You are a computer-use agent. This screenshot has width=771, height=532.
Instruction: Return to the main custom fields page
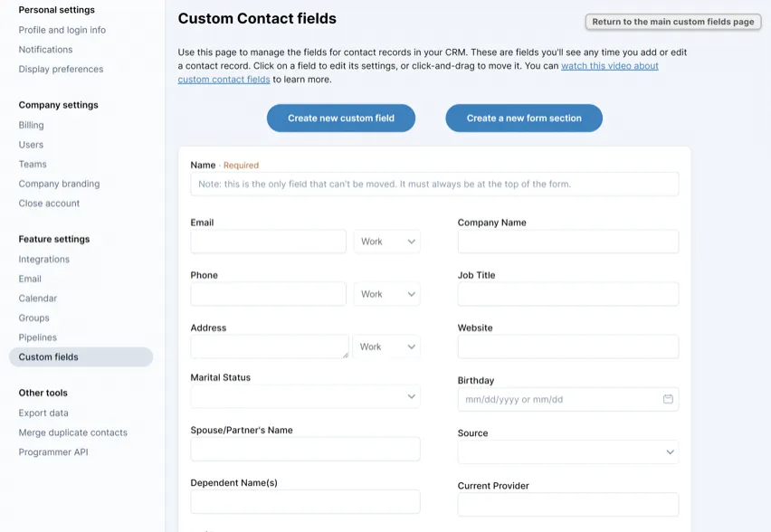[x=672, y=21]
